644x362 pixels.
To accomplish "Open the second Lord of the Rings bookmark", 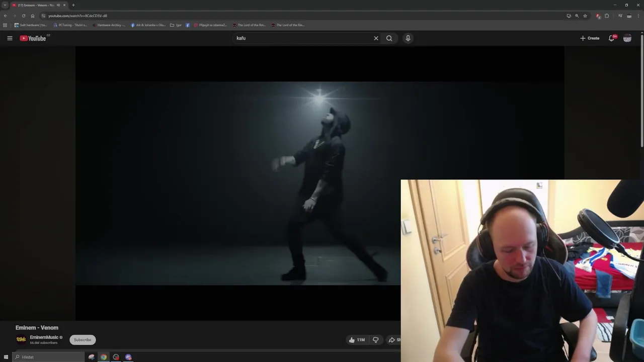I will pos(288,25).
